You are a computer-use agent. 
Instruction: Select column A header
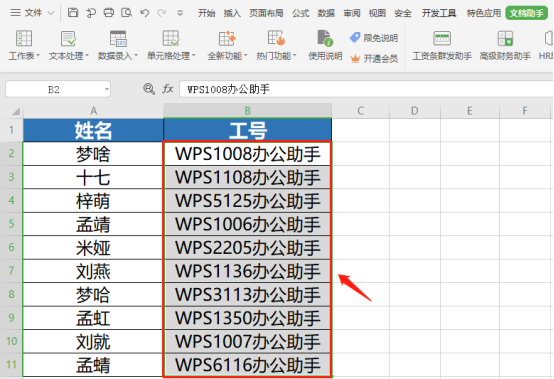[x=93, y=111]
